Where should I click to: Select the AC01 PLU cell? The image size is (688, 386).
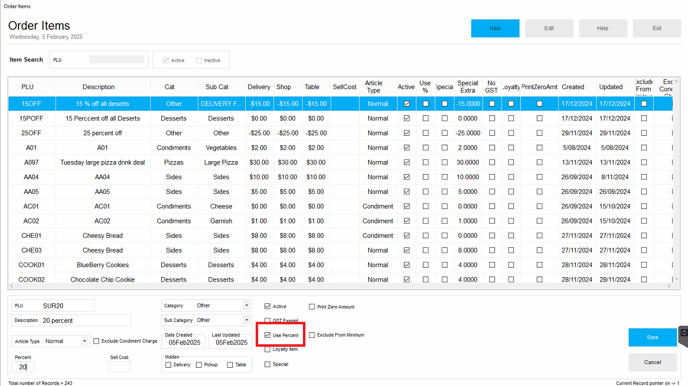pos(31,206)
